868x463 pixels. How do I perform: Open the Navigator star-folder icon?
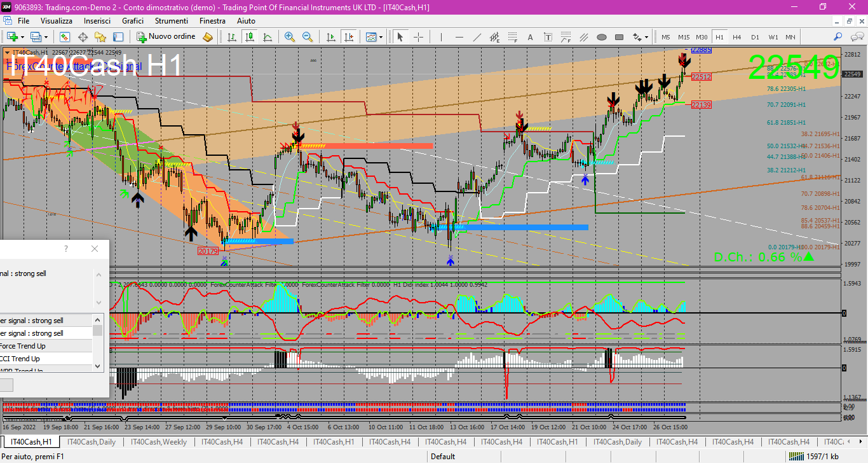(100, 37)
